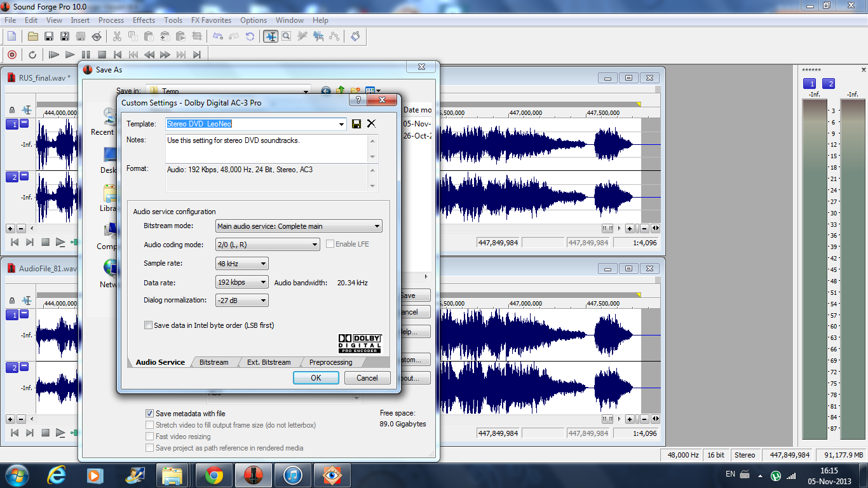Click the Record button in the transport toolbar
868x488 pixels.
tap(11, 55)
